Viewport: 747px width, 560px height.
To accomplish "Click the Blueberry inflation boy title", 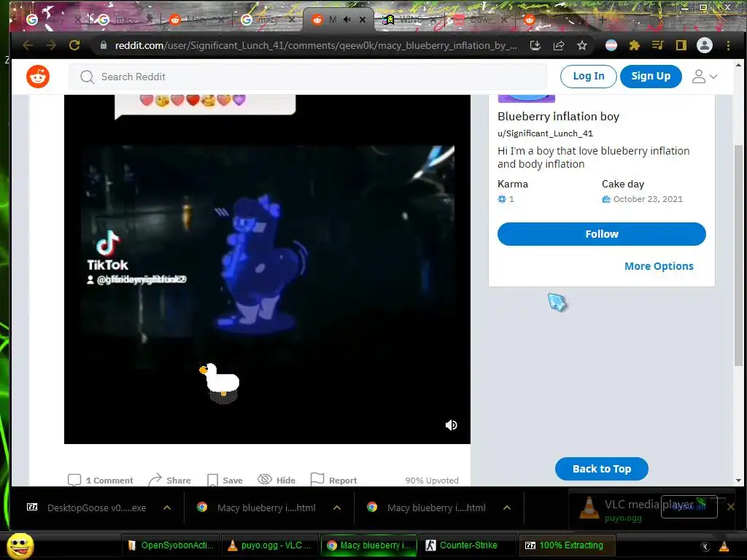I will coord(558,117).
